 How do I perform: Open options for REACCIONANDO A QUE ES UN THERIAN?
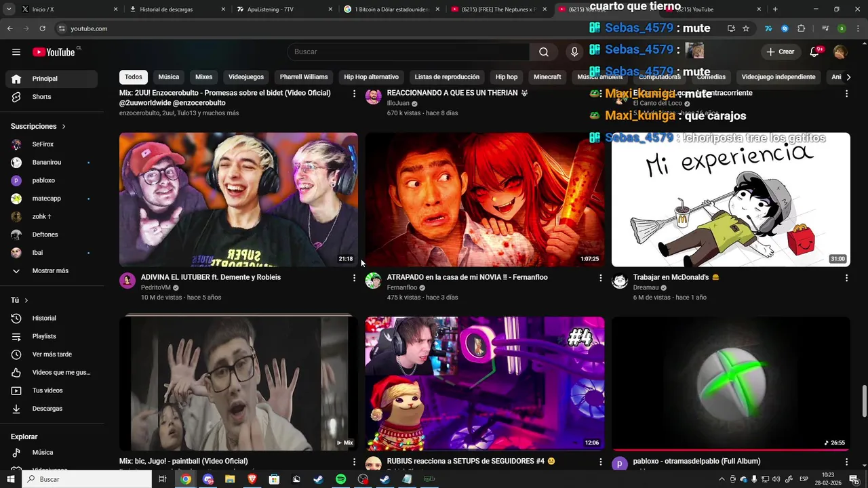[600, 94]
